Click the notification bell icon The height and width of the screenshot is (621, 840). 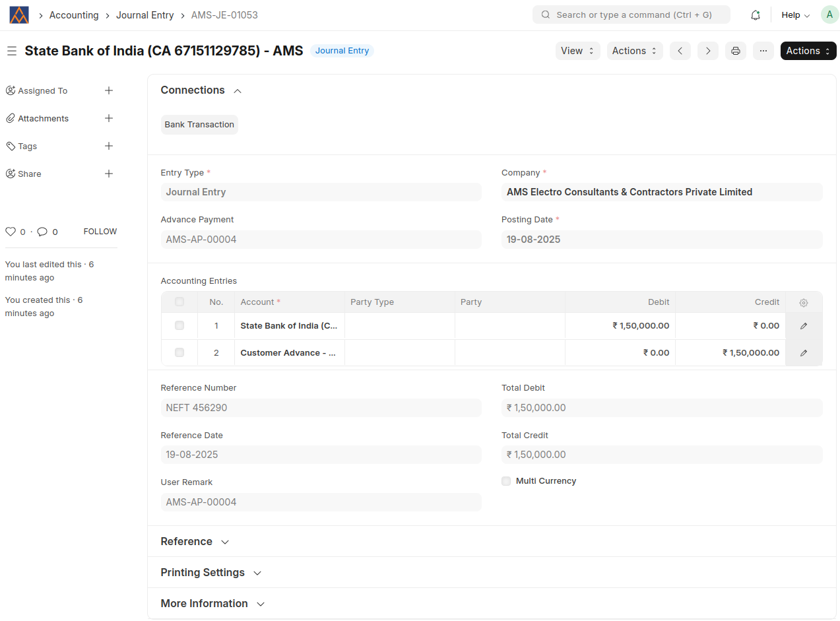point(756,15)
